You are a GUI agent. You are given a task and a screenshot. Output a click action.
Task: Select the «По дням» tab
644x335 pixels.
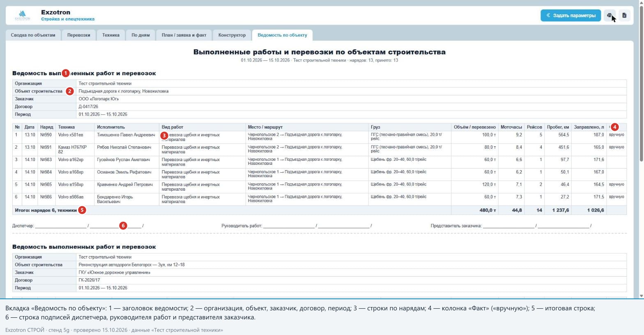[140, 35]
